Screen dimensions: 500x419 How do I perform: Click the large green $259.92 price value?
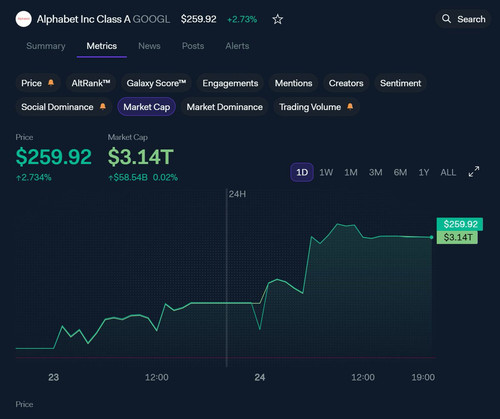click(x=53, y=157)
